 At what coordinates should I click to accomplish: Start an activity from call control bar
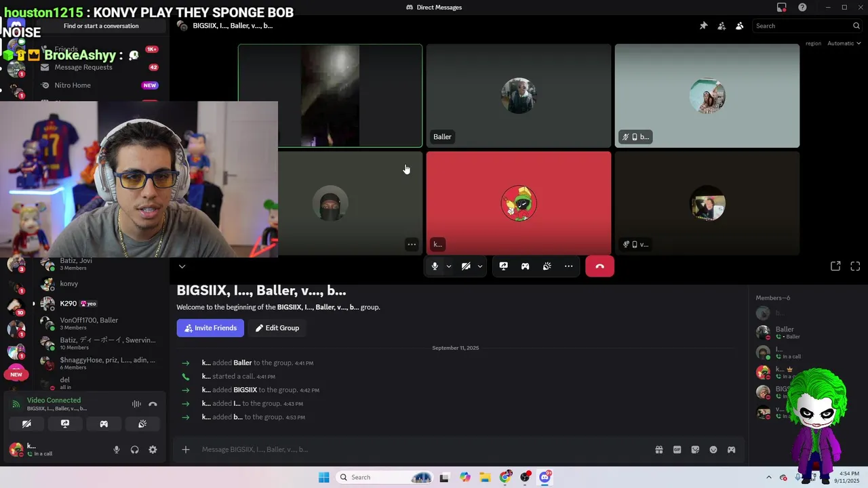(x=525, y=266)
